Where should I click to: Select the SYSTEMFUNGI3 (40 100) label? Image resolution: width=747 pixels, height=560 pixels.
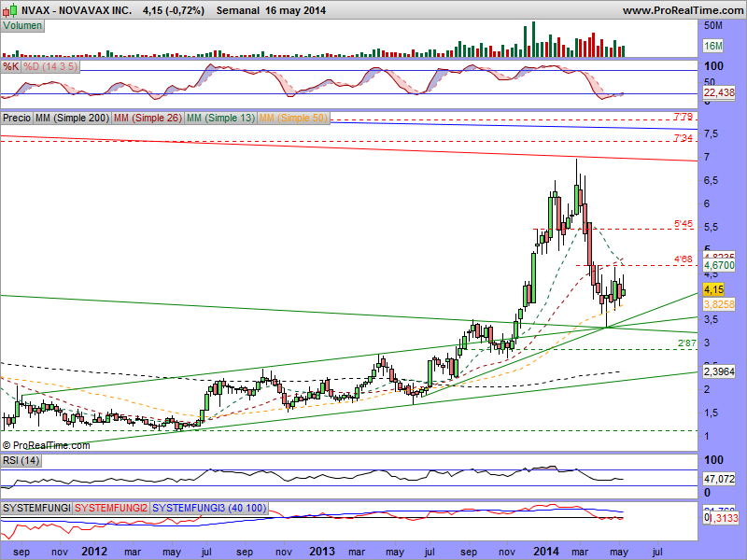209,508
